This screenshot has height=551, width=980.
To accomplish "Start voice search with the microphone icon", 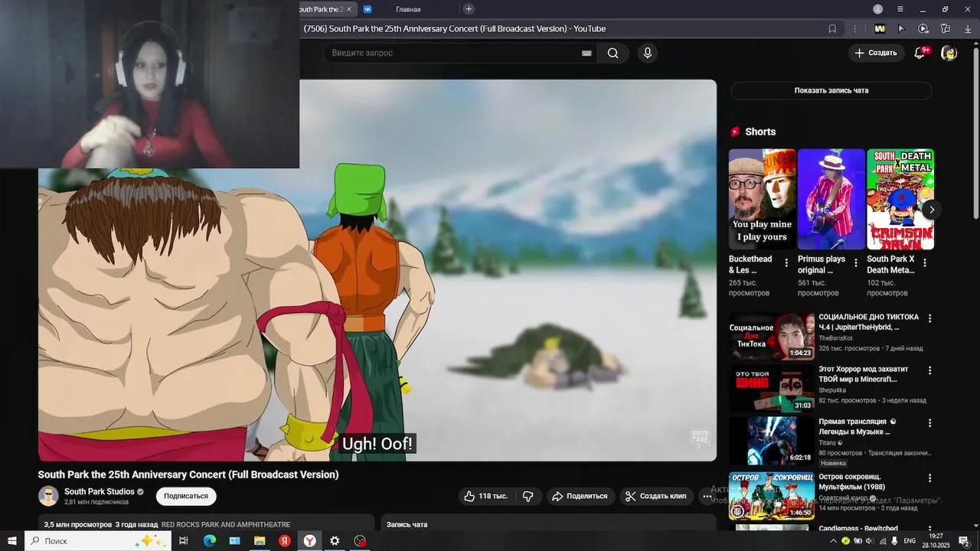I will point(648,53).
